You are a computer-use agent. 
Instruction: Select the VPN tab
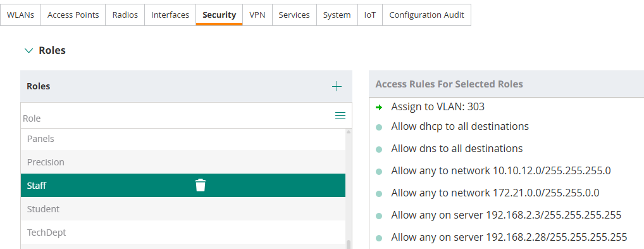click(x=257, y=15)
